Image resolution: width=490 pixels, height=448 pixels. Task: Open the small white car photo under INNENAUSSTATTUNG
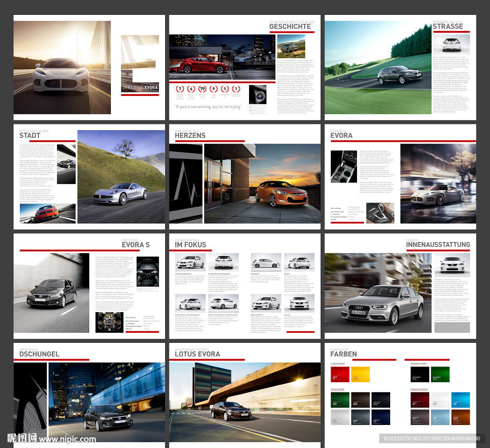click(x=452, y=265)
